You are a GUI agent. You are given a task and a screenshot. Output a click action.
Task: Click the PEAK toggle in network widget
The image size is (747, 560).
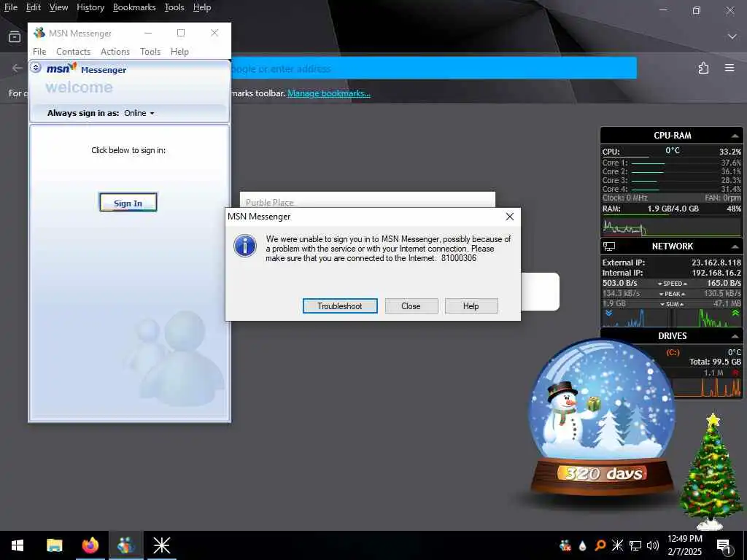click(x=672, y=294)
